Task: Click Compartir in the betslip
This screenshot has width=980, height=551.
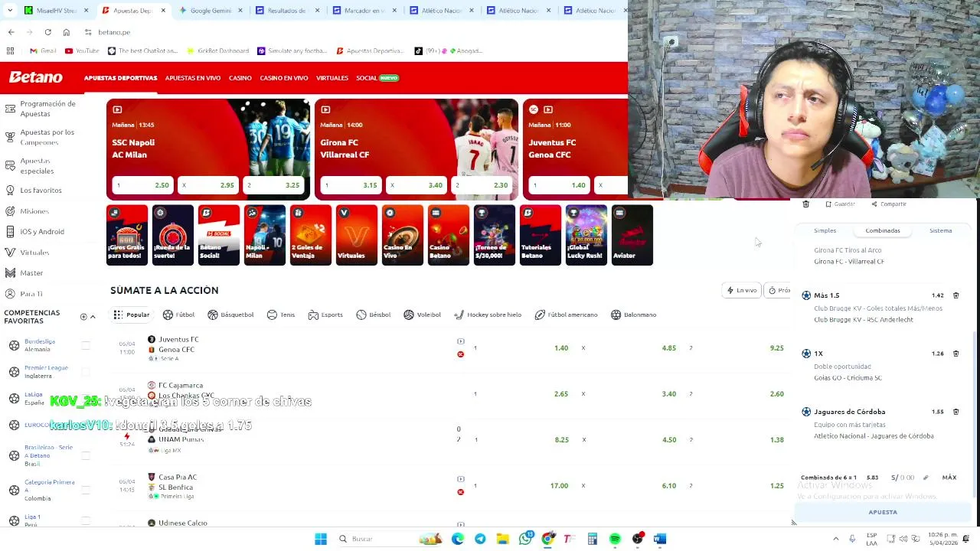Action: [x=889, y=204]
